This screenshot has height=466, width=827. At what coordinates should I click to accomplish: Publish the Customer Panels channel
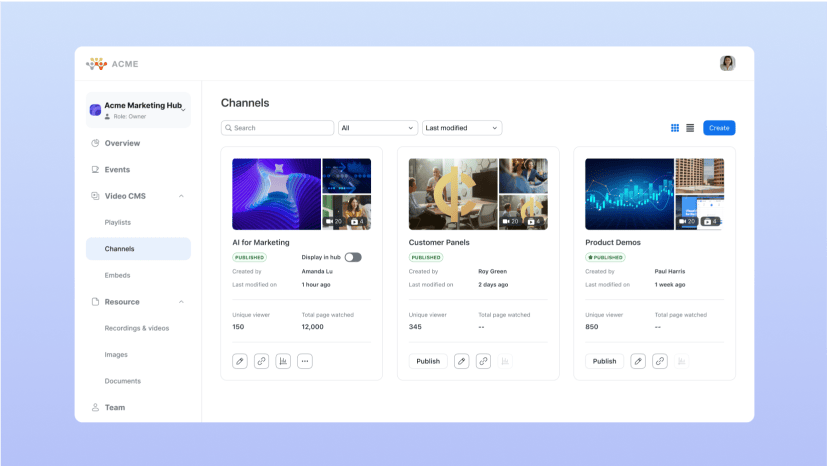(x=427, y=361)
